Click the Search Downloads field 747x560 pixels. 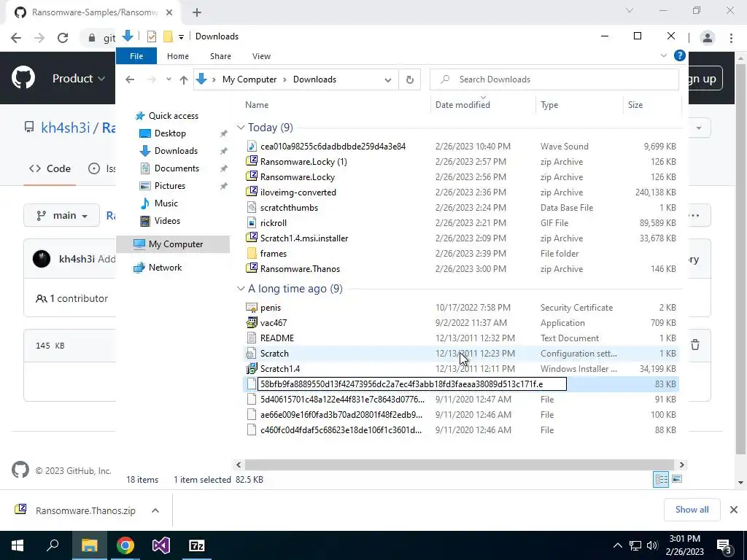point(554,79)
